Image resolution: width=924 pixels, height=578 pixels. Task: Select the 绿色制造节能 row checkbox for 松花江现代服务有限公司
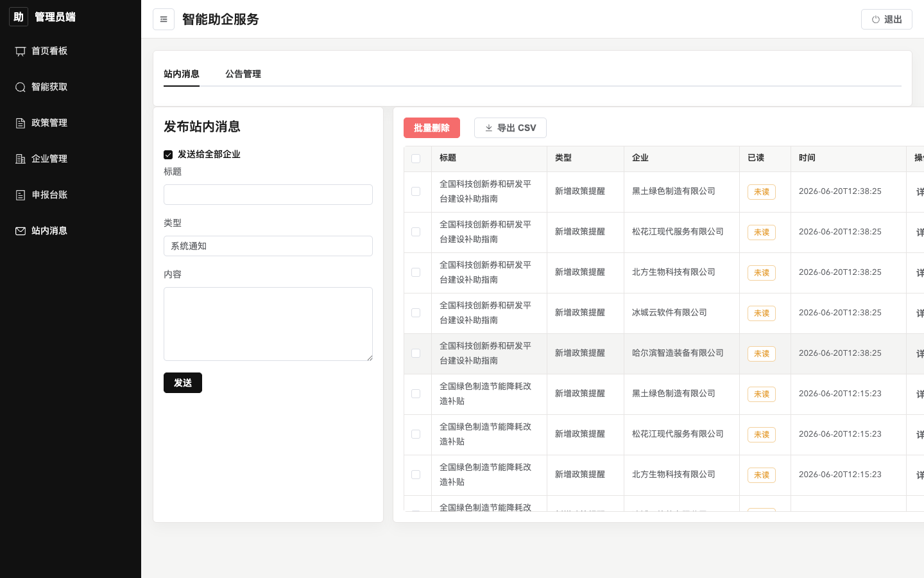point(416,434)
